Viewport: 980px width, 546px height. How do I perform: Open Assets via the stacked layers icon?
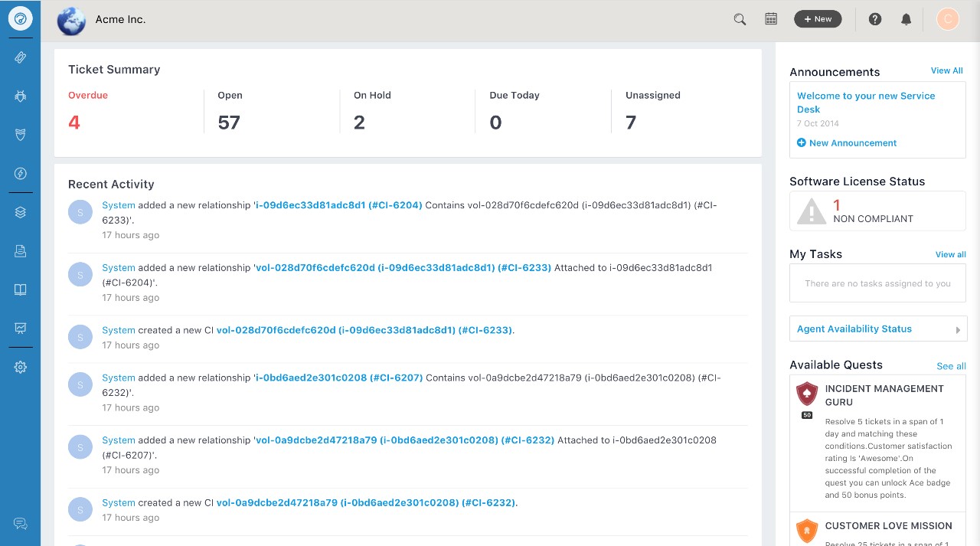click(21, 213)
